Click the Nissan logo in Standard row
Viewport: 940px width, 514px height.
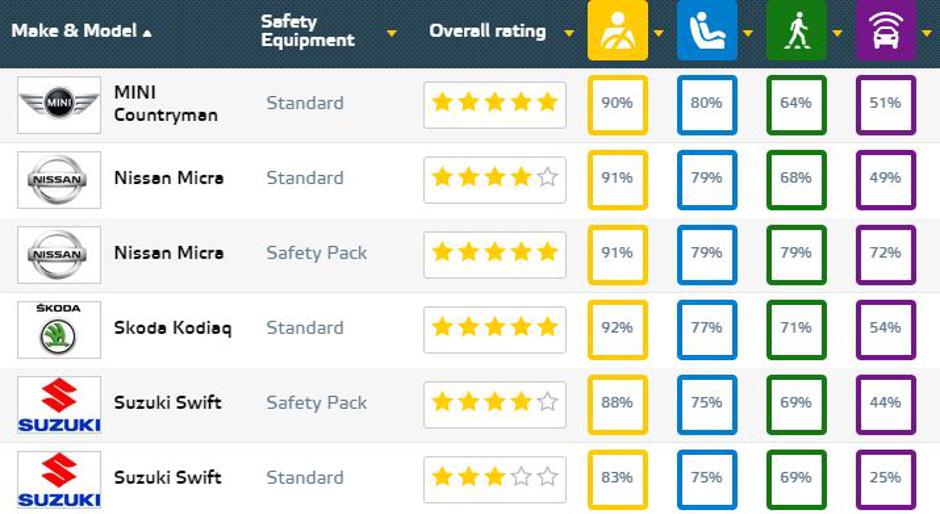tap(59, 179)
